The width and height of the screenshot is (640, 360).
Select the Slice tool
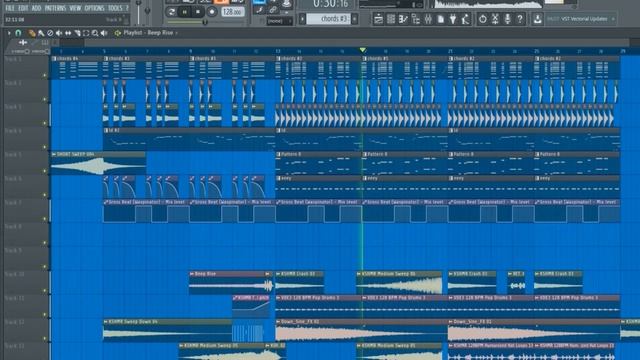click(77, 33)
